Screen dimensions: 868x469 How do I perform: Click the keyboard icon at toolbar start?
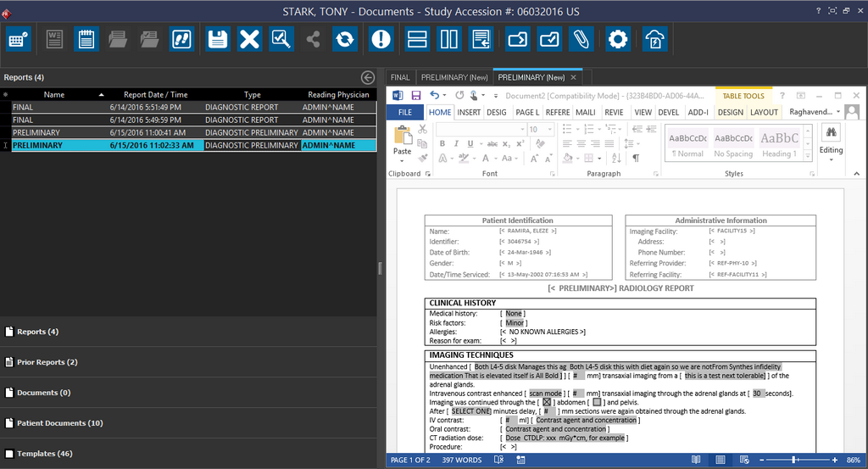pos(19,39)
